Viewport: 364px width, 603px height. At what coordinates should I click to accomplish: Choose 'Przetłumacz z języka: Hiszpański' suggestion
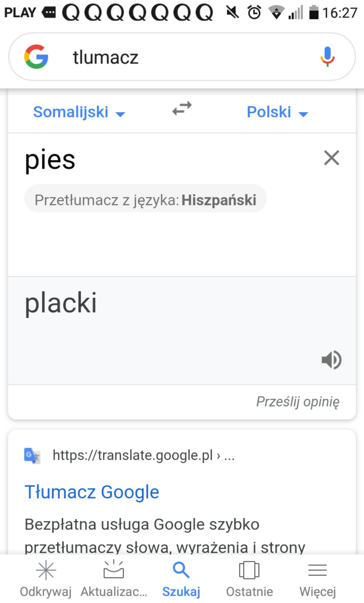pyautogui.click(x=145, y=200)
